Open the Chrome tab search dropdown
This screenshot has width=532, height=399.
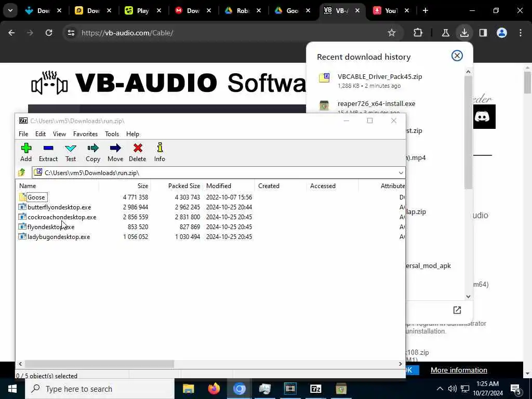10,10
